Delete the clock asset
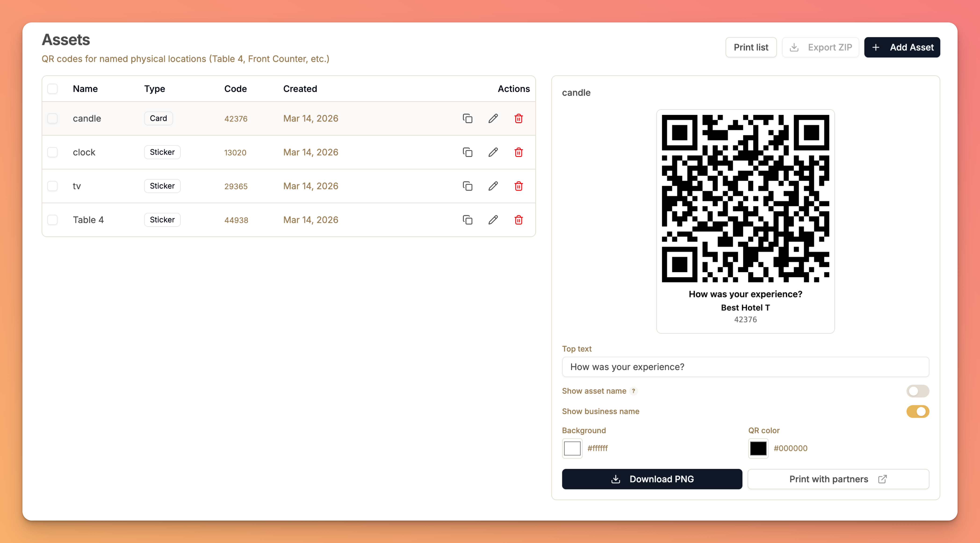The height and width of the screenshot is (543, 980). point(518,152)
